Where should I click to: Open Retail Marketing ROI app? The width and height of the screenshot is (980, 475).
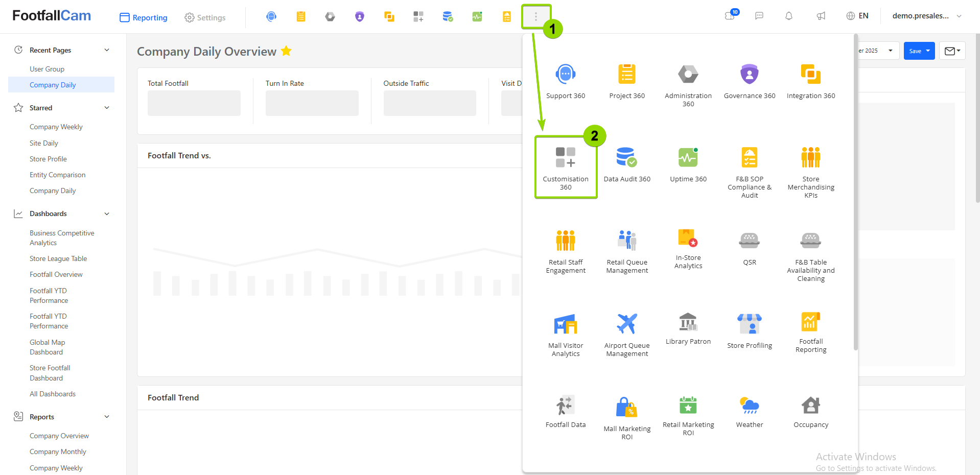(688, 416)
